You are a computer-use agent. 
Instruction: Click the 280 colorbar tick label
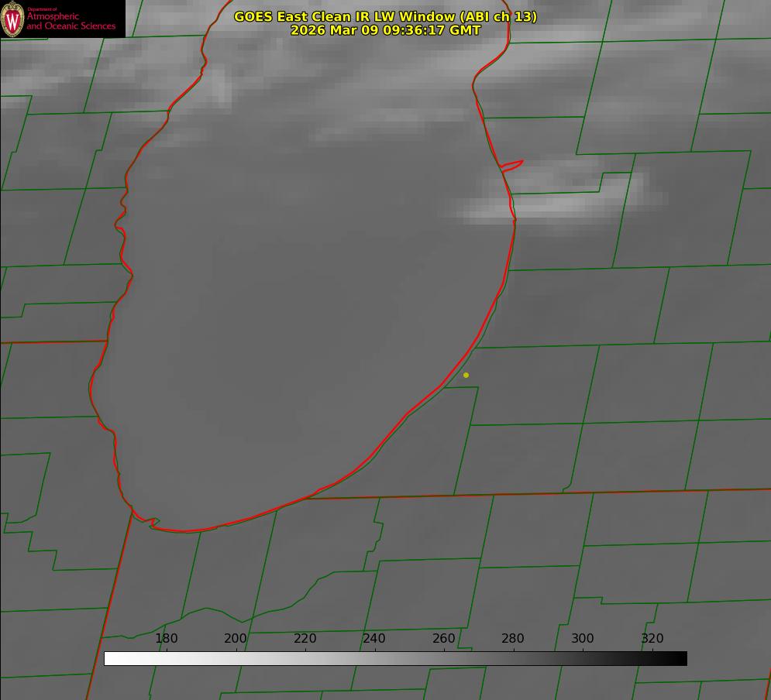point(513,639)
